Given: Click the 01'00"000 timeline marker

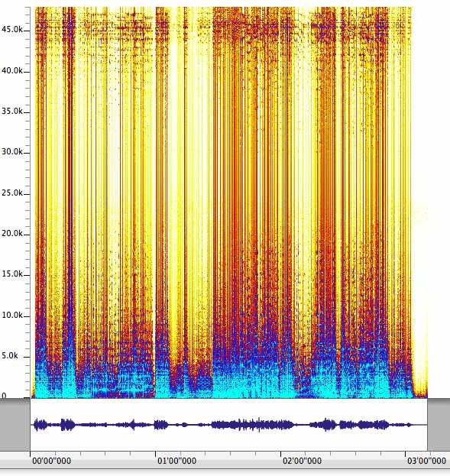Looking at the screenshot, I should pos(176,461).
